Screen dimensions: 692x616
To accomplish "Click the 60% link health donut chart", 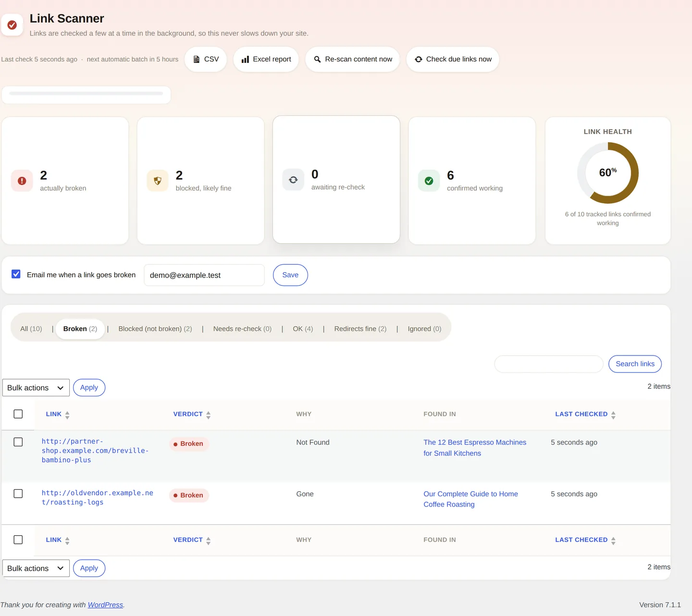I will pyautogui.click(x=608, y=173).
